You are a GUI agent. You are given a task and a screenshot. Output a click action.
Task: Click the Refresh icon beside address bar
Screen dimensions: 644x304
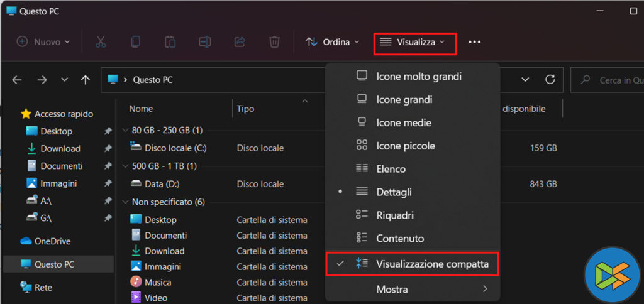coord(550,80)
